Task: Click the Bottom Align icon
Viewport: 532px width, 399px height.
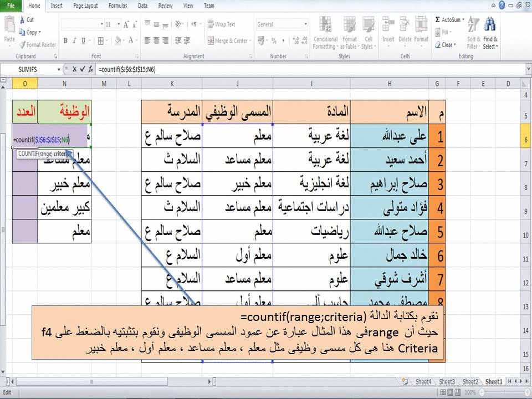Action: [165, 25]
